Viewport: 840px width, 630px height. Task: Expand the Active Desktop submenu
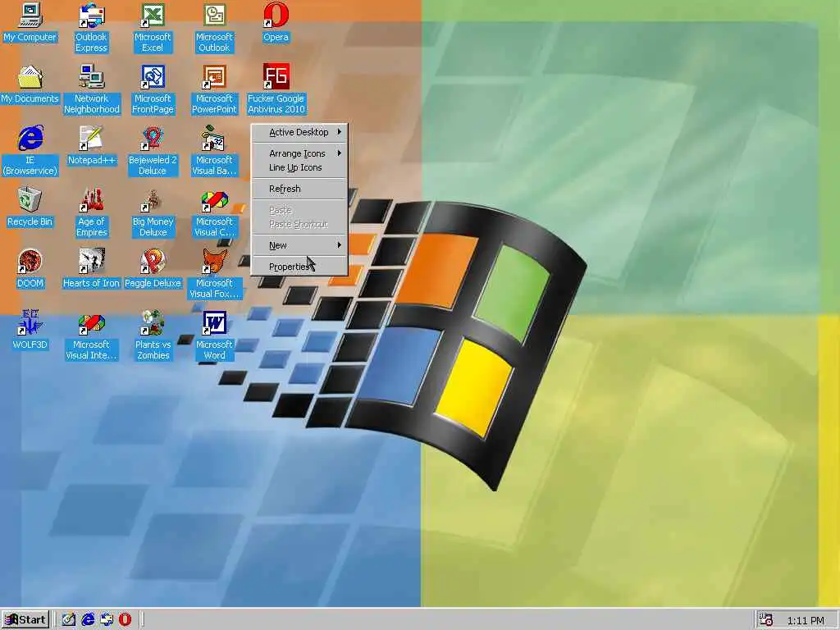(299, 132)
